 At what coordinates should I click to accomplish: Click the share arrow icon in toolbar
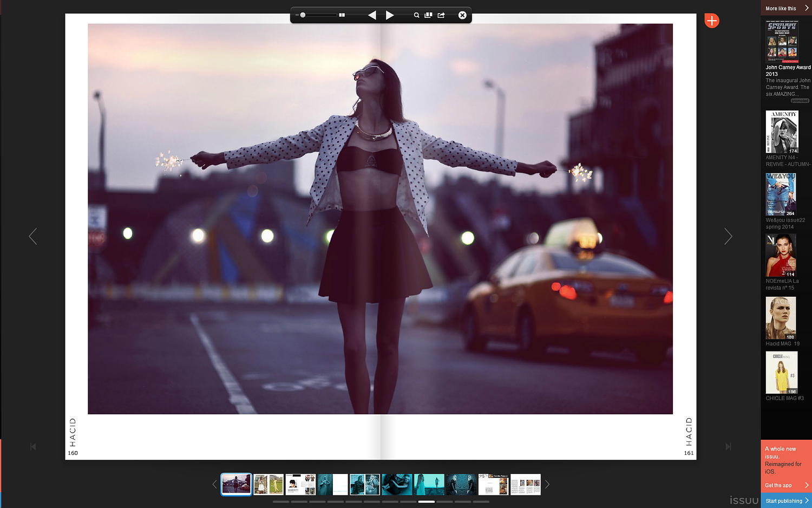click(441, 15)
